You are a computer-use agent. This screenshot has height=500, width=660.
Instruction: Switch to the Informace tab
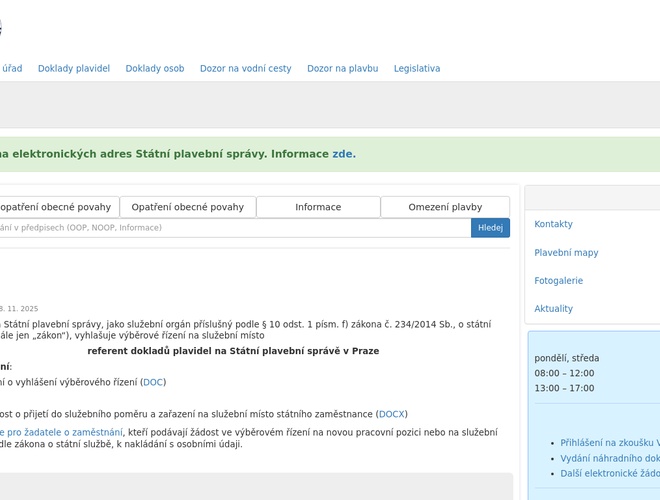[318, 207]
